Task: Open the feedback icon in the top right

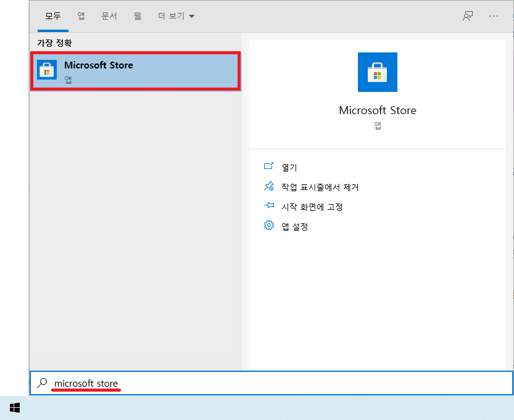Action: click(x=468, y=16)
